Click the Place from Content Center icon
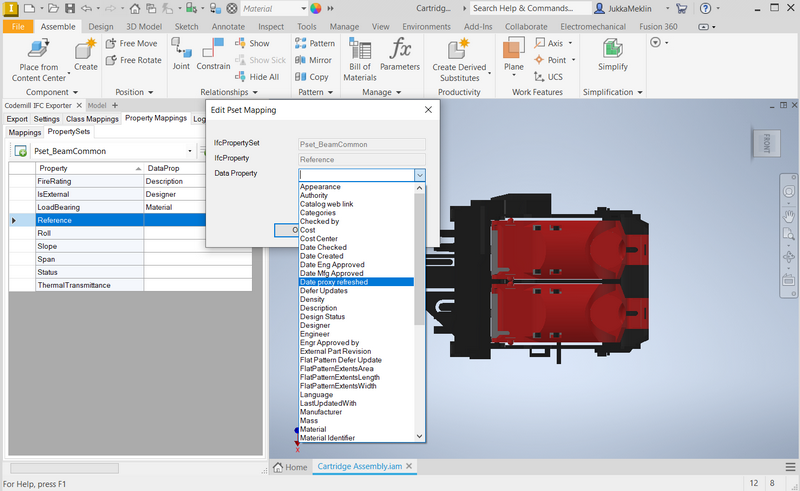Viewport: 800px width, 491px height. pos(39,49)
